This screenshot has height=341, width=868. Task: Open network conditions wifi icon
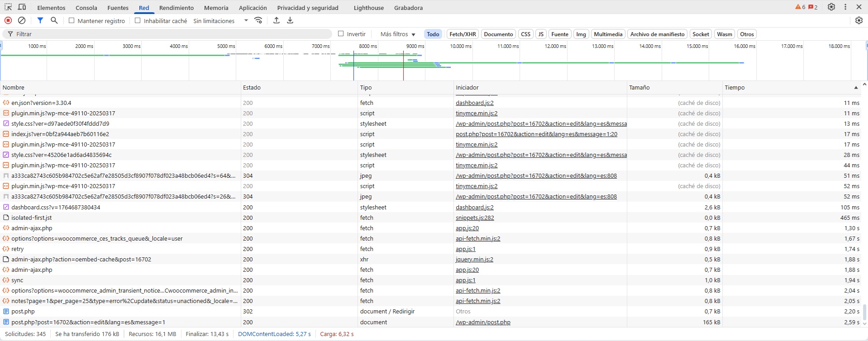pos(258,20)
